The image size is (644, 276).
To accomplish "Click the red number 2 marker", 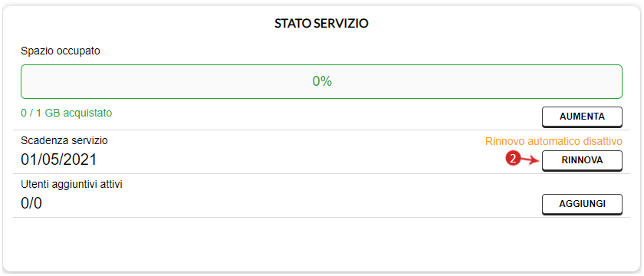I will 513,159.
